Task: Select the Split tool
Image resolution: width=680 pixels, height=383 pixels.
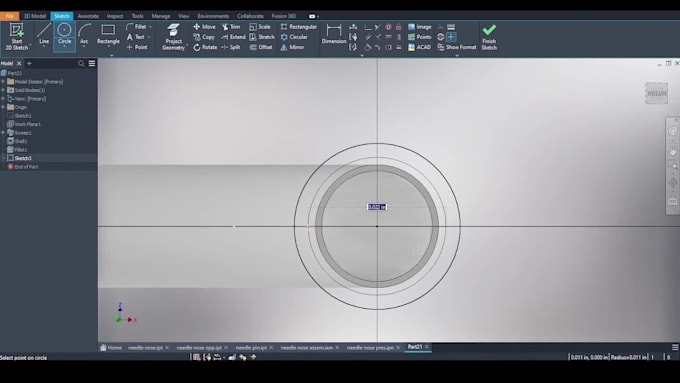Action: coord(231,47)
